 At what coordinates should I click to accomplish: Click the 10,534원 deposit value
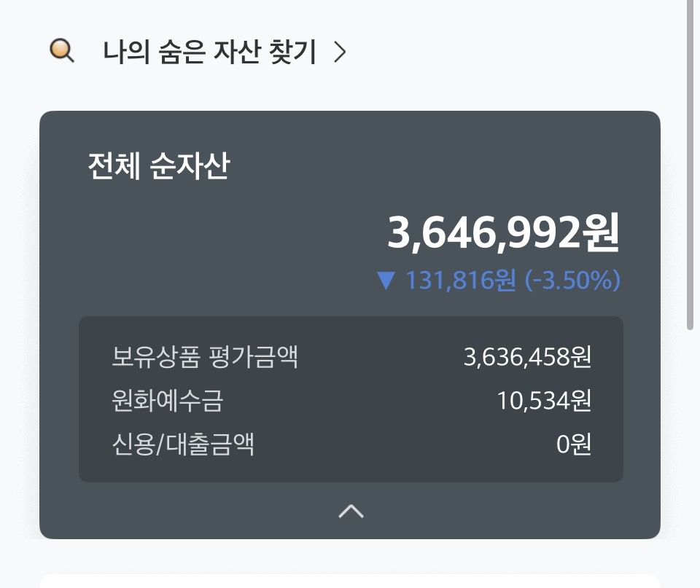pos(544,400)
